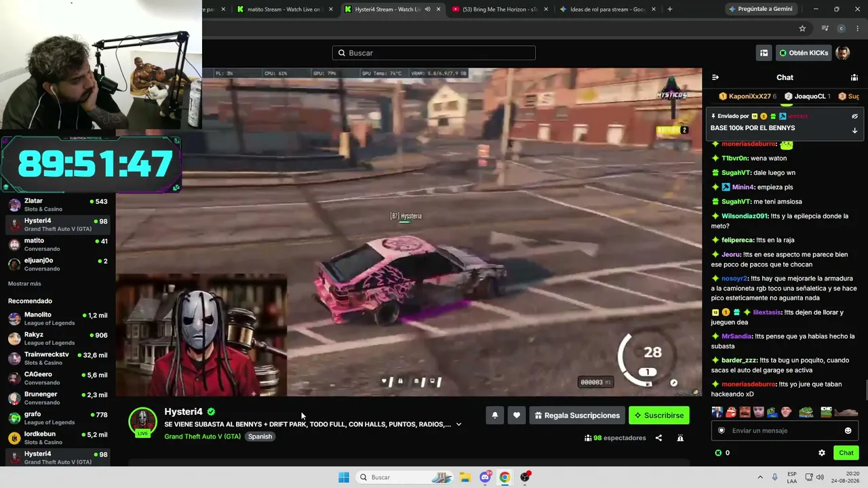Click the KICKs balance icon below chat
Screen dimensions: 868x488
(x=718, y=453)
